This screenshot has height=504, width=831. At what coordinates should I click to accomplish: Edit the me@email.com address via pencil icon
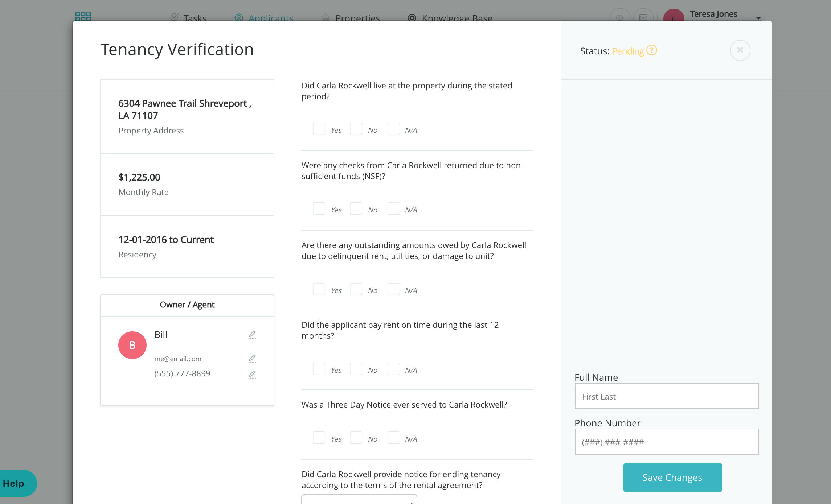pos(252,358)
